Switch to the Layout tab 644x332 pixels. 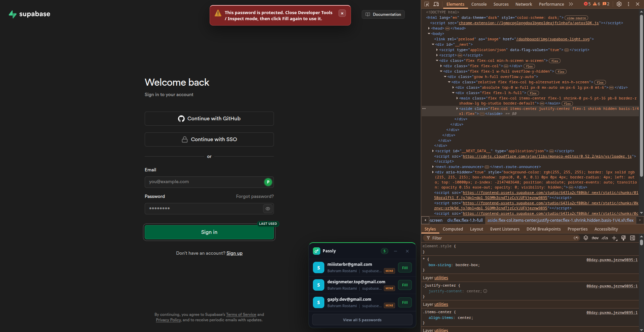tap(476, 229)
